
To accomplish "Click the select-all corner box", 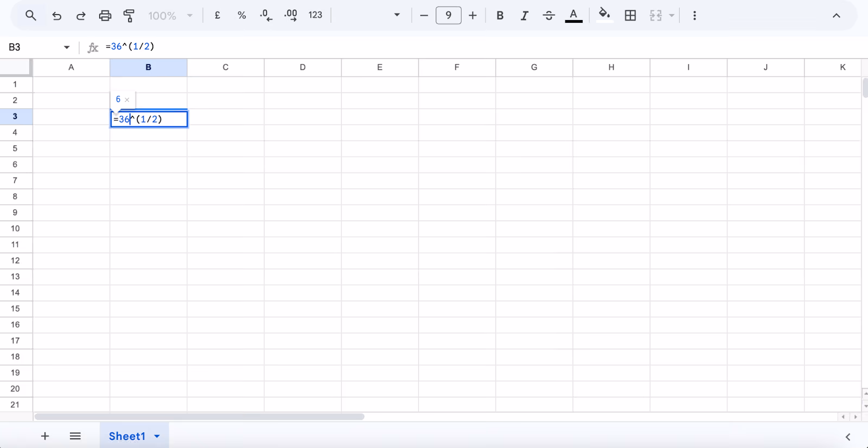I will (15, 67).
